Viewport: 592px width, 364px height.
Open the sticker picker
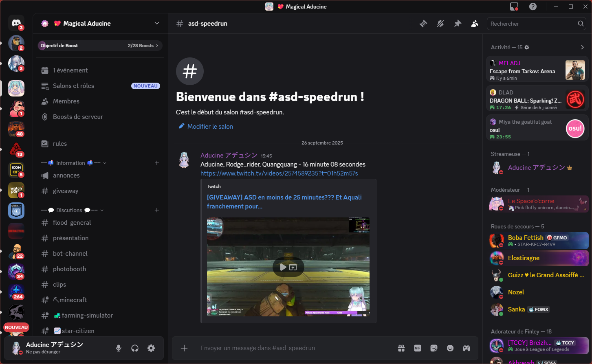[x=434, y=348]
